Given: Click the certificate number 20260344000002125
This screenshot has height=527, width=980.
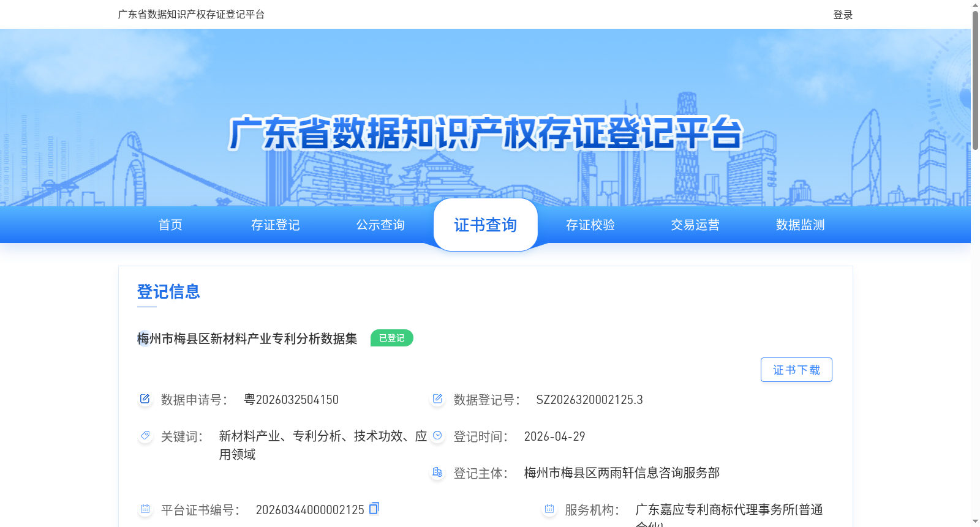Looking at the screenshot, I should tap(310, 510).
